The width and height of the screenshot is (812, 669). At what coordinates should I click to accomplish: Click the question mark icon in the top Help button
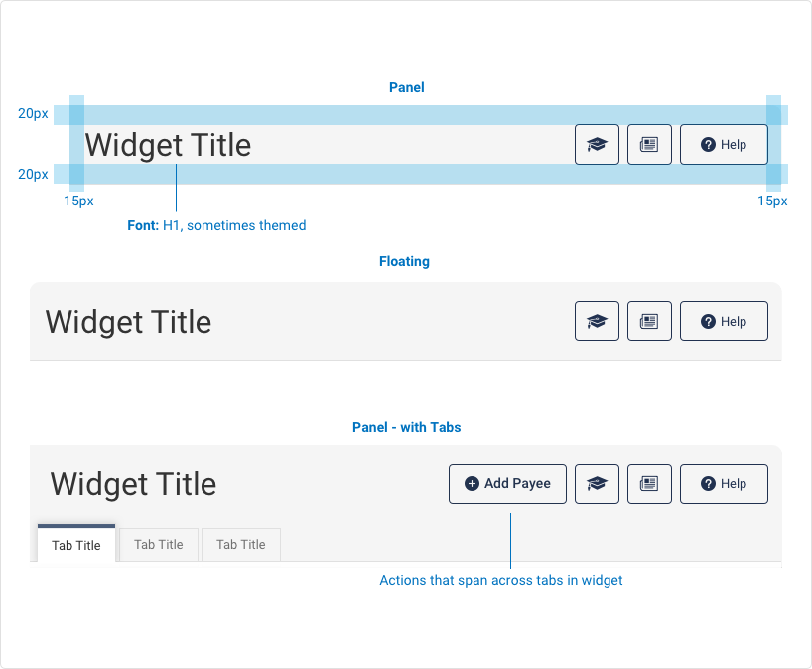pyautogui.click(x=706, y=144)
